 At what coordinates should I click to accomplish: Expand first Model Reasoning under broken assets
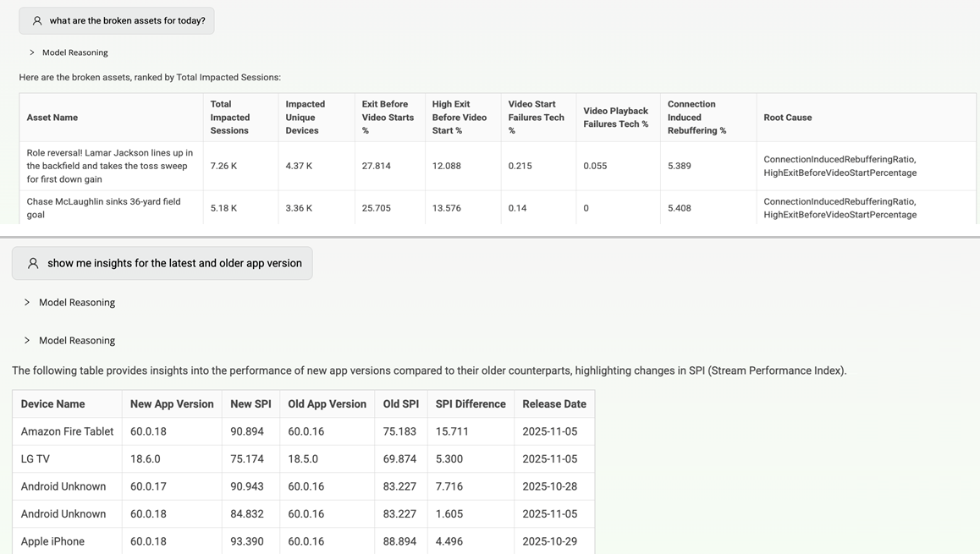point(69,52)
